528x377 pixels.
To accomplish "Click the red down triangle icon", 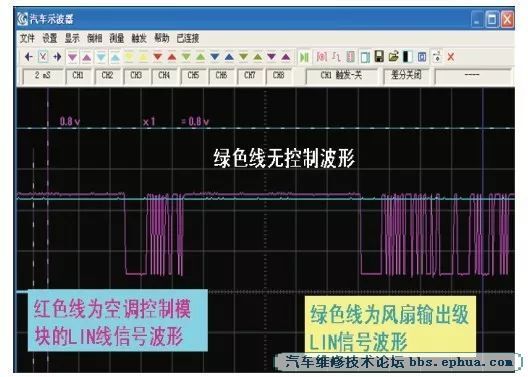I will pyautogui.click(x=158, y=57).
